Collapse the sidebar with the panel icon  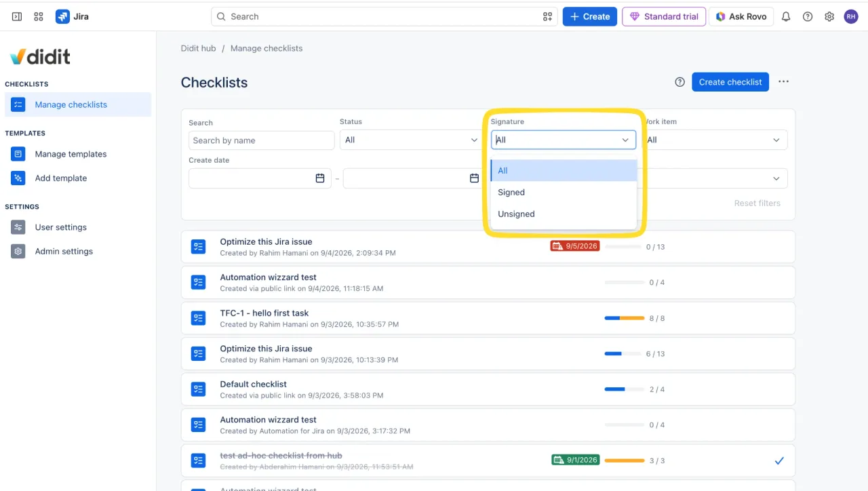click(x=17, y=16)
